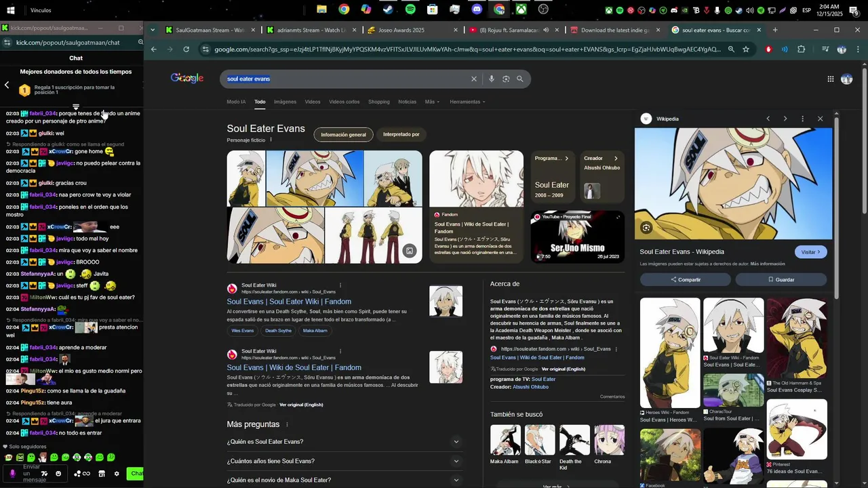Search the preview image with Lens icon

pyautogui.click(x=646, y=228)
